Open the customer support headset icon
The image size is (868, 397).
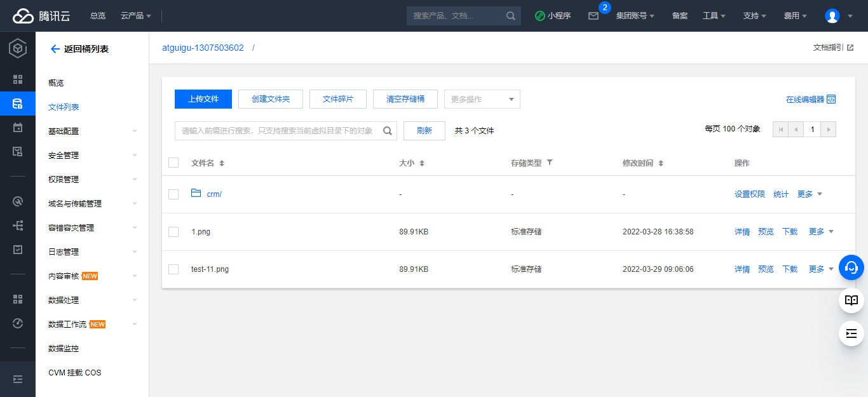851,267
